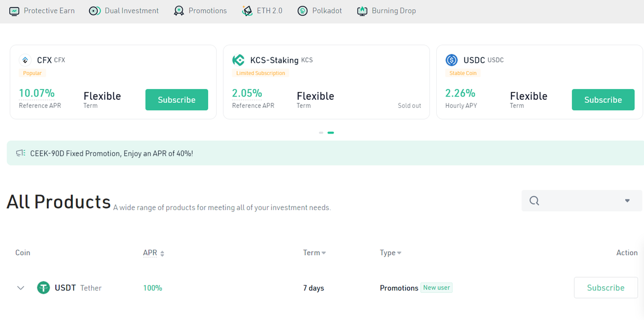Viewport: 644px width, 320px height.
Task: Click the search magnifier icon
Action: [534, 200]
